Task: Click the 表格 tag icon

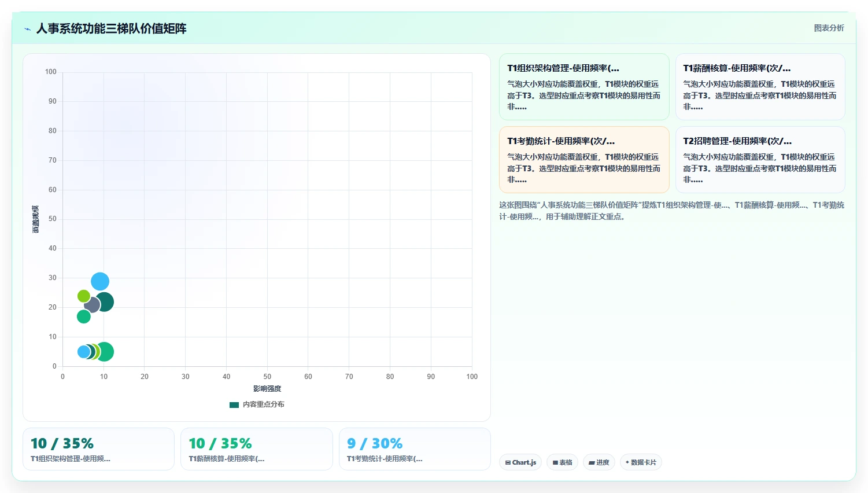Action: click(555, 463)
